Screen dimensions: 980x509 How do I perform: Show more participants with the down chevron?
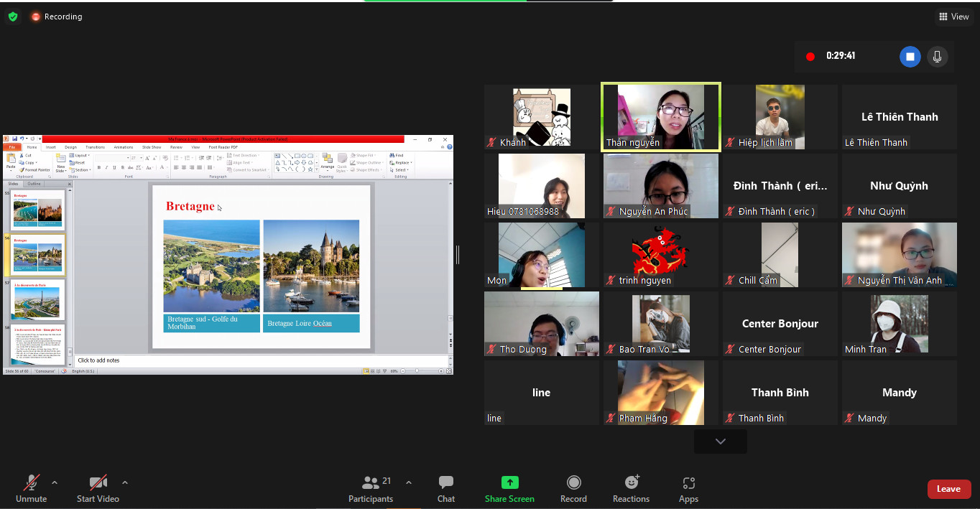coord(721,442)
